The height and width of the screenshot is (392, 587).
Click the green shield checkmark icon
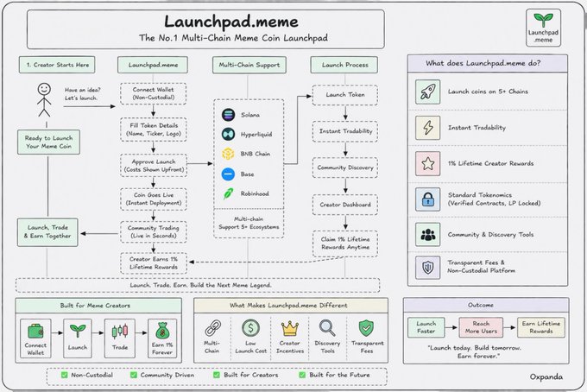click(x=366, y=328)
